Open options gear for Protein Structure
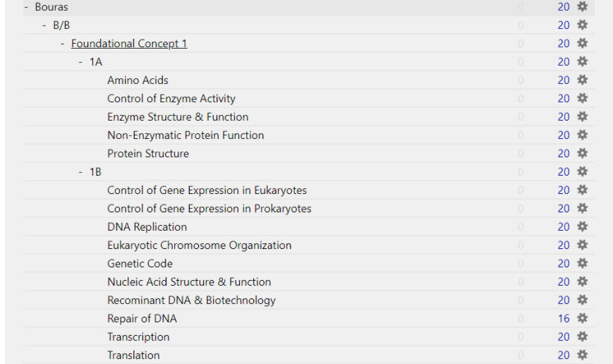The height and width of the screenshot is (364, 613). point(582,153)
